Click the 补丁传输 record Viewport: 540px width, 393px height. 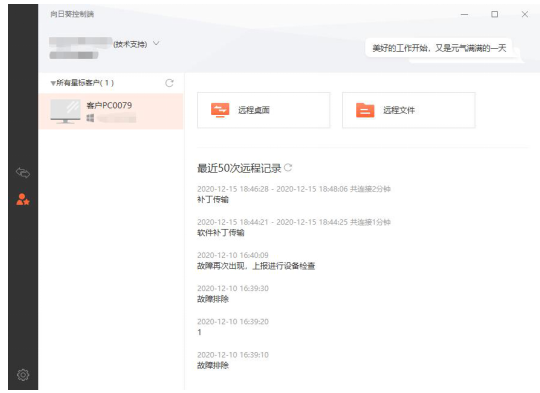click(x=213, y=199)
